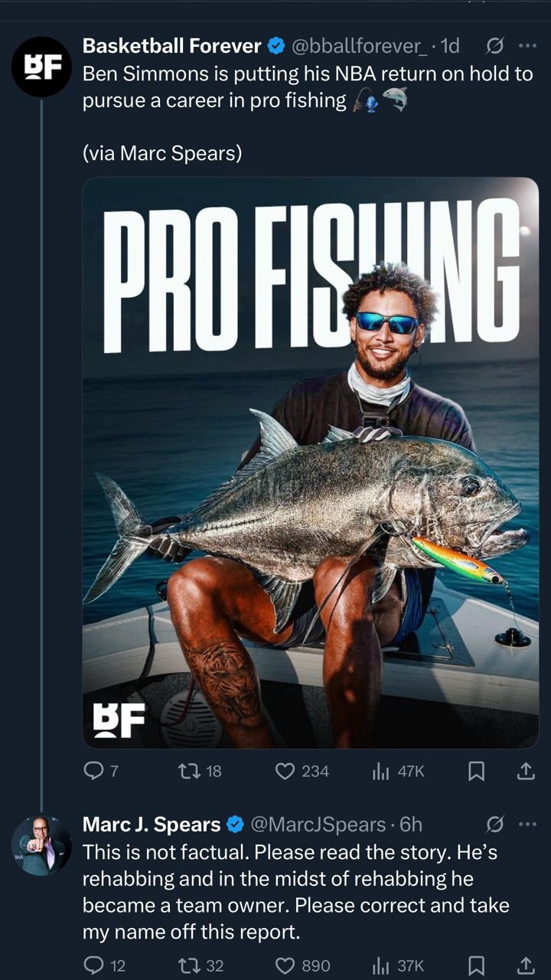Tap Grok icon beside Basketball Forever tweet
Image resolution: width=551 pixels, height=980 pixels.
point(495,46)
